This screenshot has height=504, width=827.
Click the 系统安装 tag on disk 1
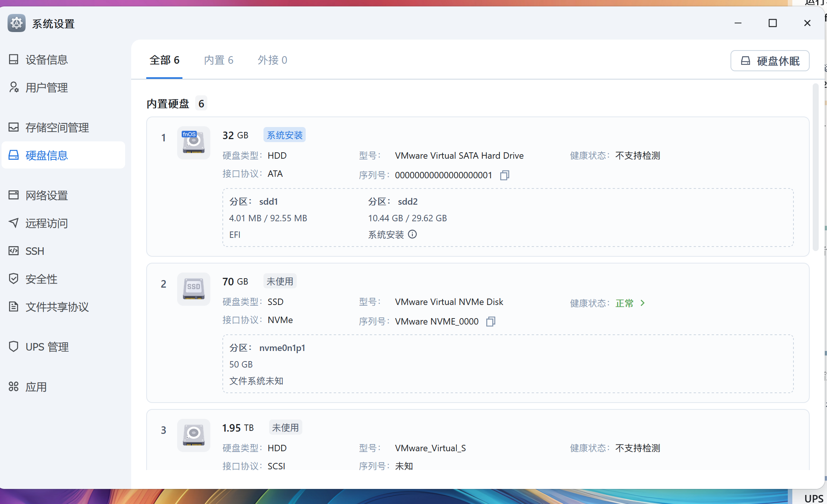click(285, 135)
